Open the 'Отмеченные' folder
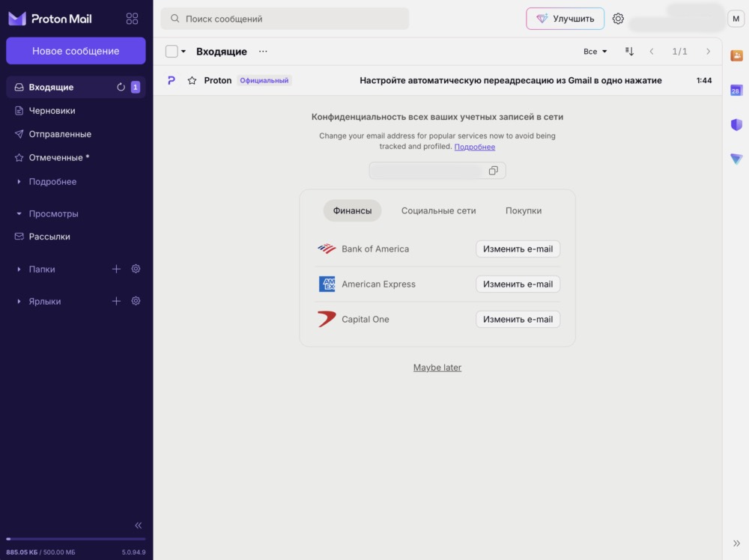This screenshot has height=560, width=749. pos(76,157)
